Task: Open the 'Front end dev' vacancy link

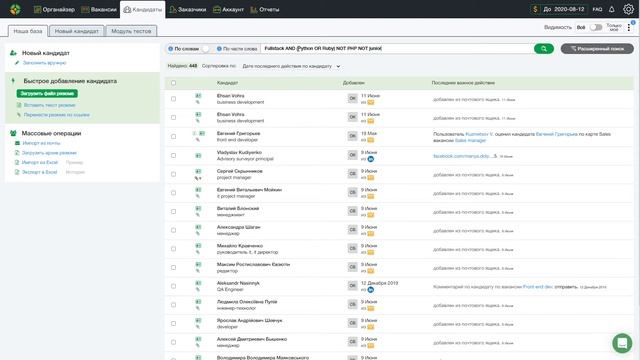Action: click(538, 287)
